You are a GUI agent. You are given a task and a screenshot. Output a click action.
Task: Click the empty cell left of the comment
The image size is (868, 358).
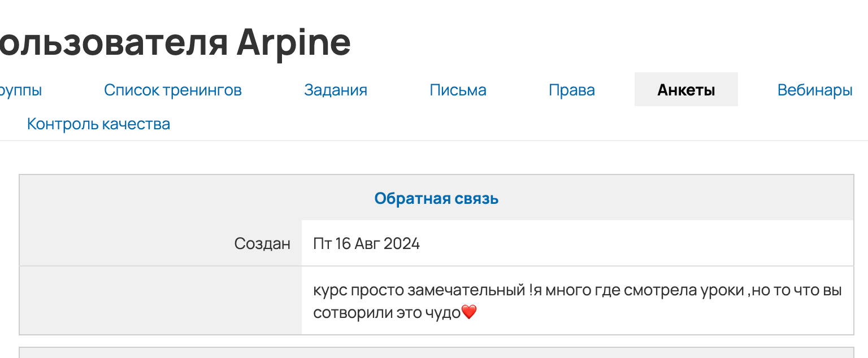[160, 300]
